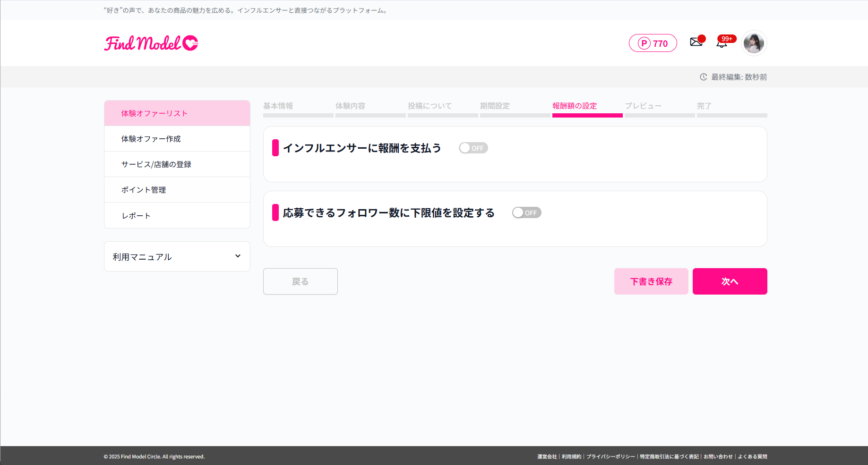Click the 下書き保存 button

click(x=651, y=281)
